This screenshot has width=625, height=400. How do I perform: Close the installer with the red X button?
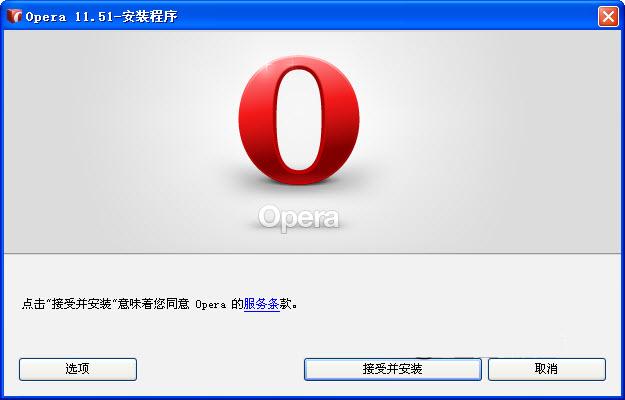point(608,16)
